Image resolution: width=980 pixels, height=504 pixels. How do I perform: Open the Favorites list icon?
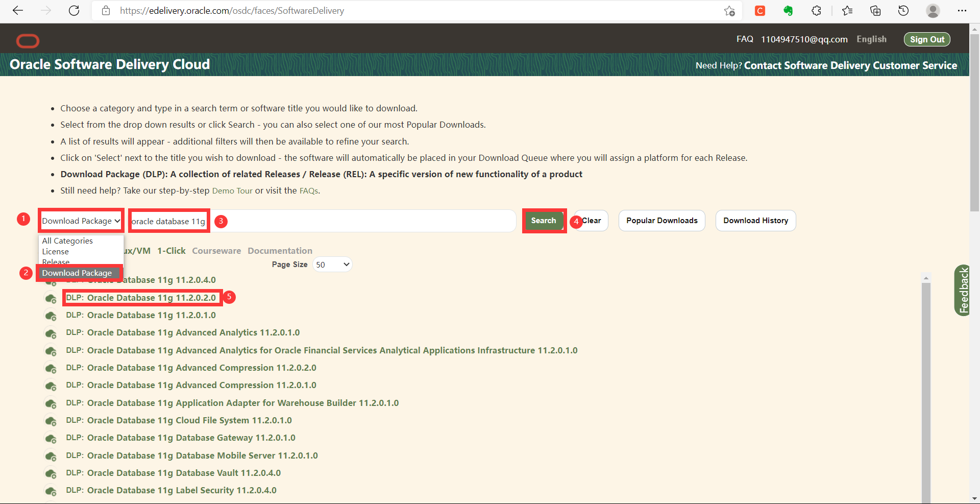click(x=847, y=11)
